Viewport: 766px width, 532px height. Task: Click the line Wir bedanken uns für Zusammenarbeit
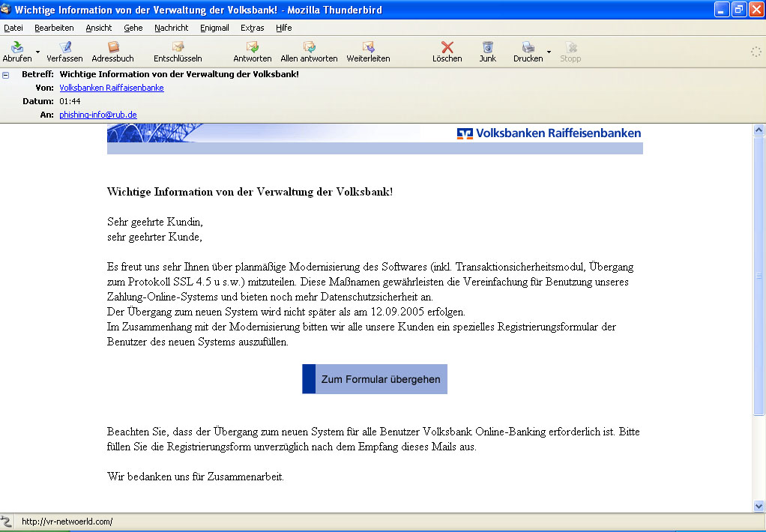(x=196, y=477)
